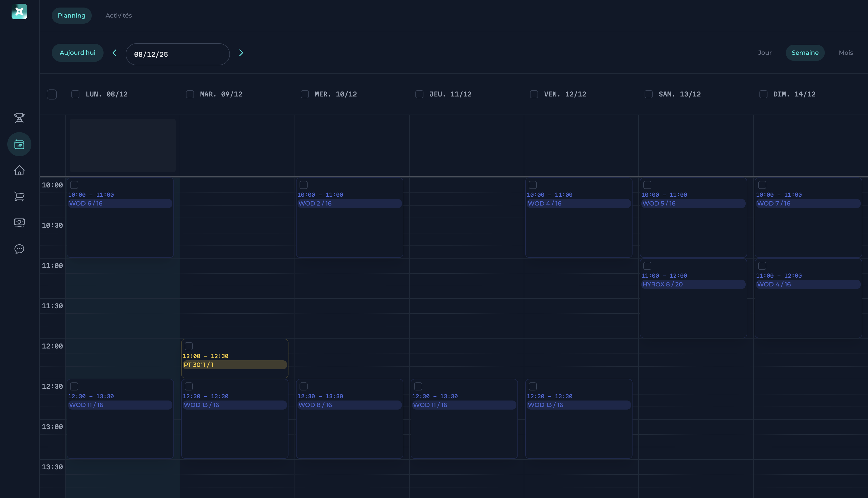Click the home icon in the sidebar
Image resolution: width=868 pixels, height=498 pixels.
pyautogui.click(x=19, y=170)
